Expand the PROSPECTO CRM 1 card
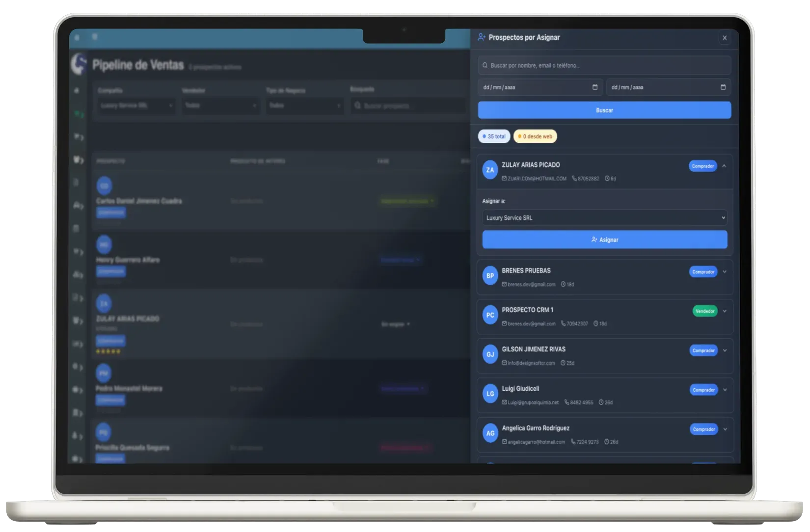The height and width of the screenshot is (532, 810). [725, 311]
